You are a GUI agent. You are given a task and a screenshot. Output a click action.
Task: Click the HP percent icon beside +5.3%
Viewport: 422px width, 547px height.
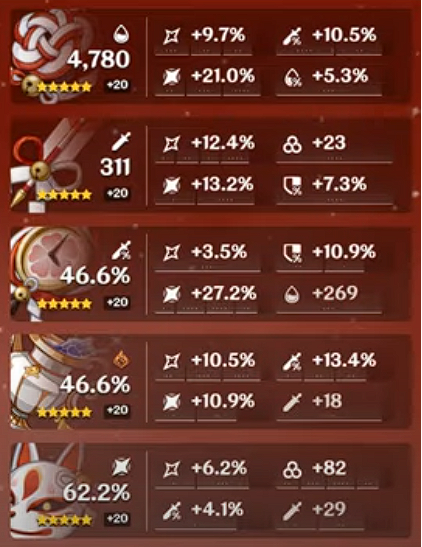[x=292, y=77]
